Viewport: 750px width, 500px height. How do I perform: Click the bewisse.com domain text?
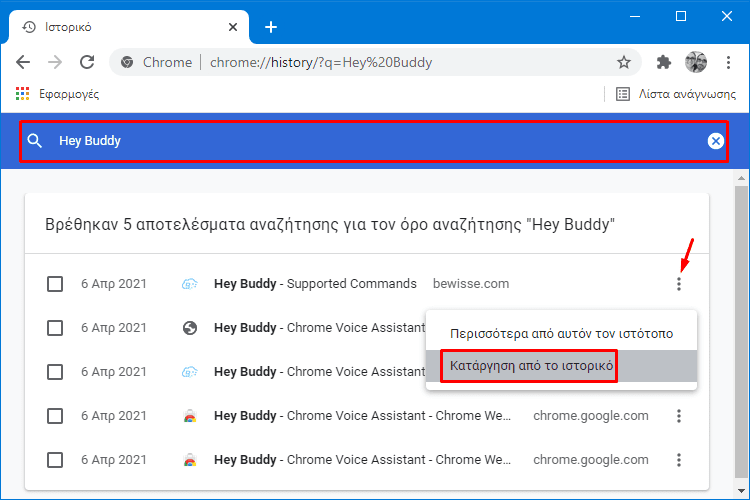471,284
